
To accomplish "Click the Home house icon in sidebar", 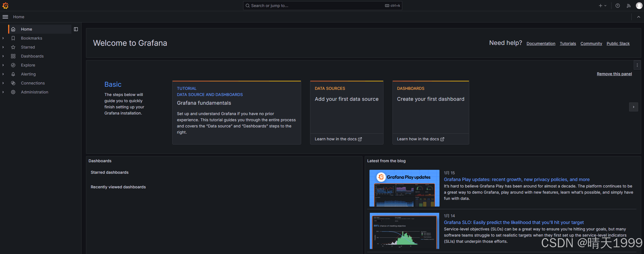I will point(13,29).
